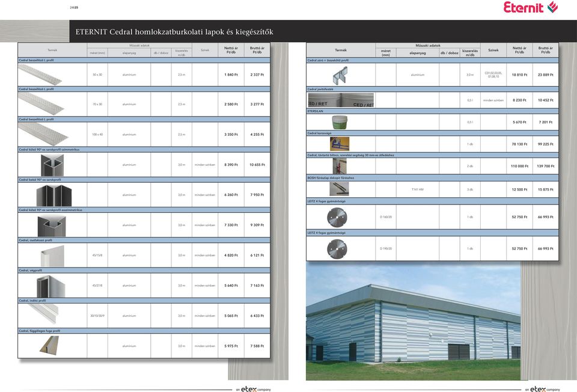Select the asszimmetrikus outer corner profile image

pos(52,225)
